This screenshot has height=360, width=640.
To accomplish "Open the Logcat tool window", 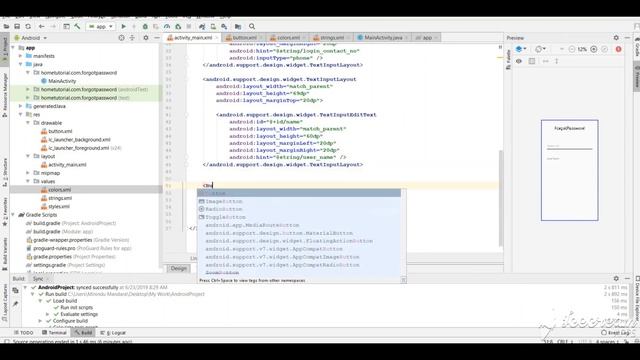I will tap(113, 333).
